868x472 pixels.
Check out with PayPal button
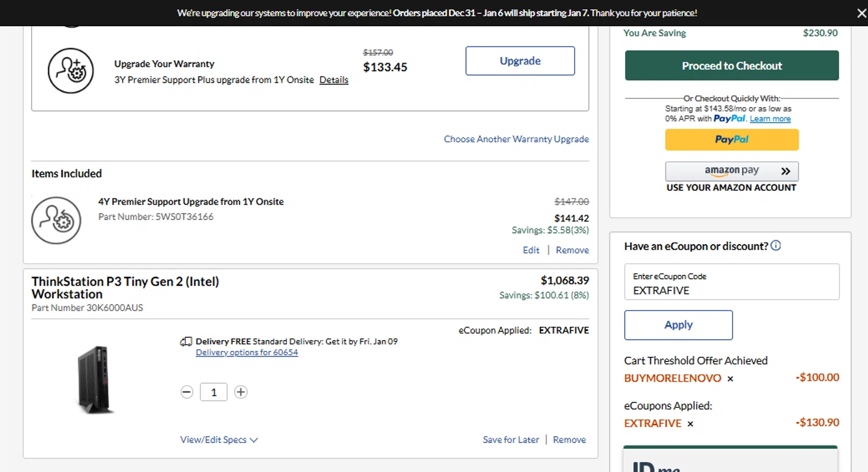(732, 139)
